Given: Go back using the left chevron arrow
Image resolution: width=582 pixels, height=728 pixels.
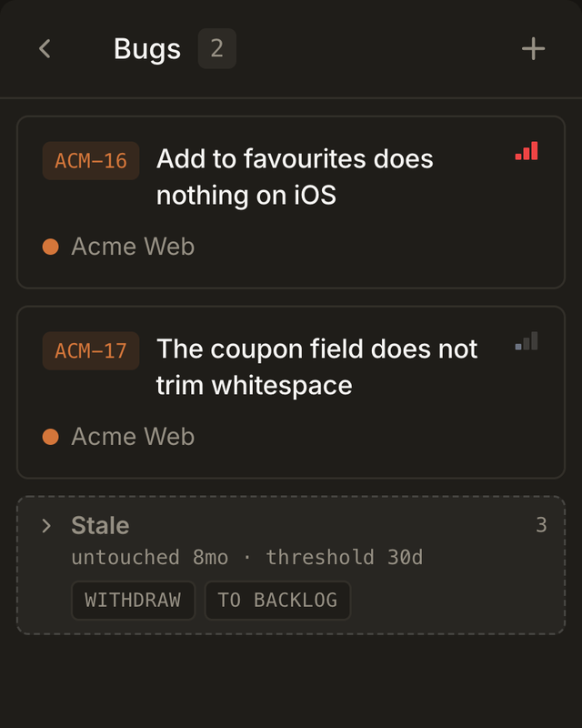Looking at the screenshot, I should pyautogui.click(x=45, y=49).
